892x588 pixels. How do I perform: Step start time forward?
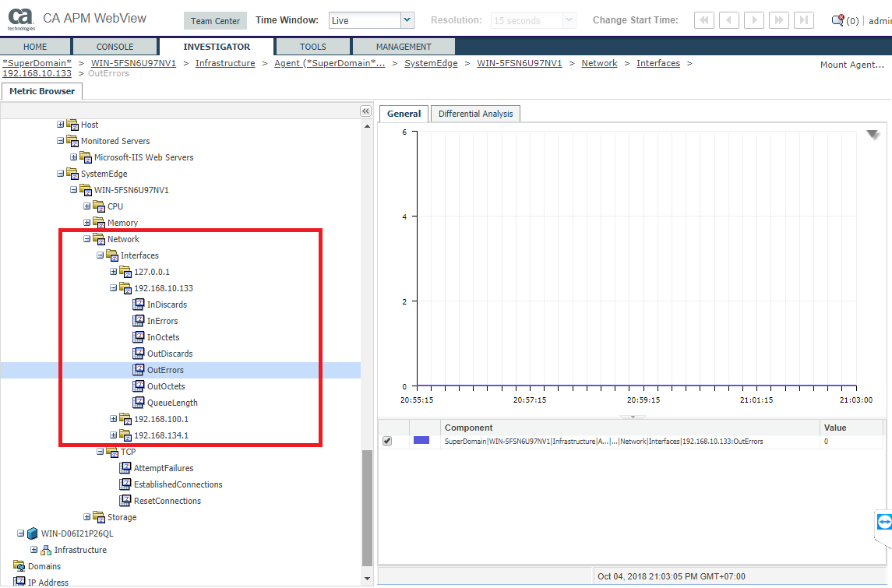[754, 20]
